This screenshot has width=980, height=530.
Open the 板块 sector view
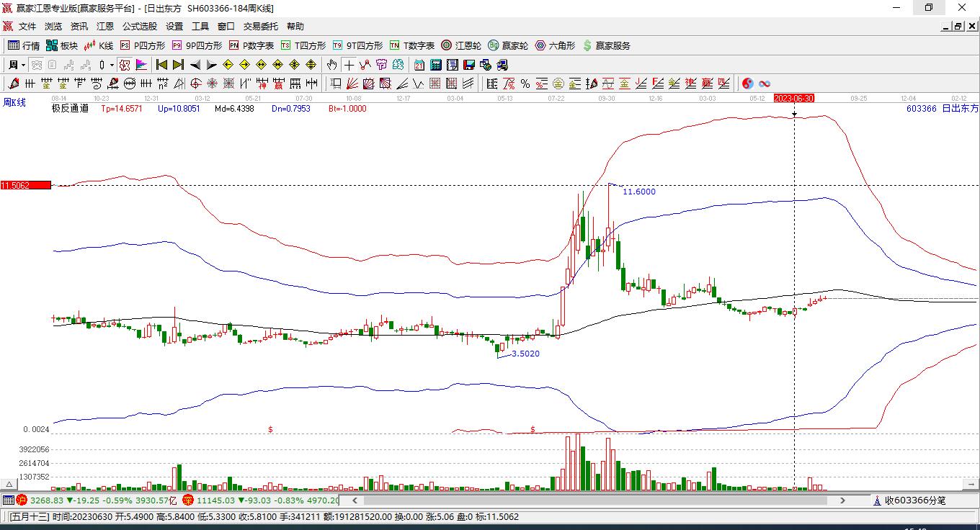pyautogui.click(x=61, y=45)
